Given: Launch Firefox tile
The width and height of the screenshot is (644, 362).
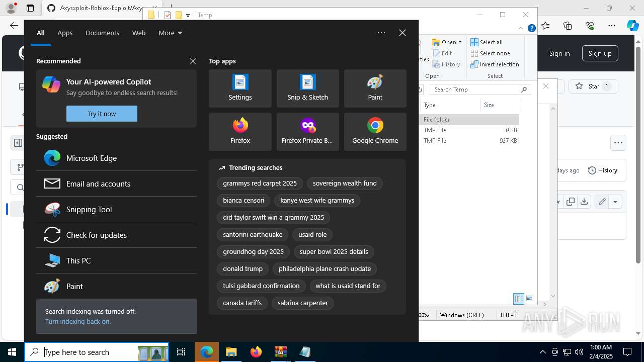Looking at the screenshot, I should 240,132.
